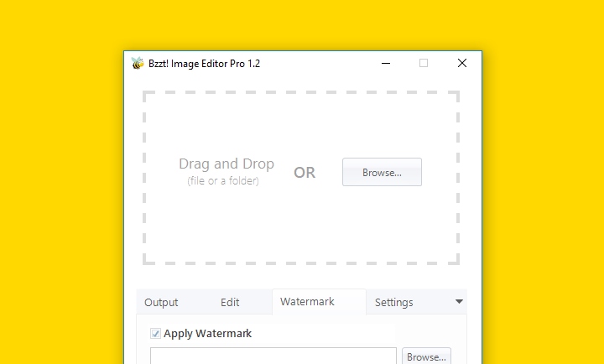Minimize the Bzzt! Image Editor window
This screenshot has height=364, width=604.
pyautogui.click(x=386, y=63)
